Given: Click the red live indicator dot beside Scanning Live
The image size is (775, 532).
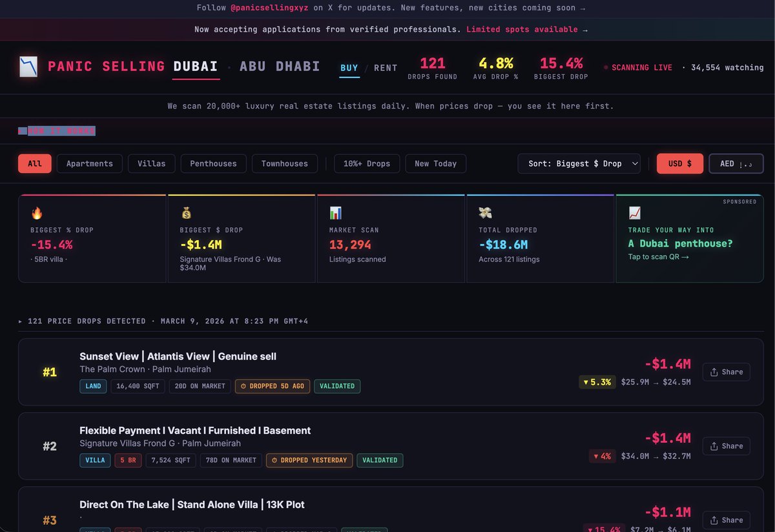Looking at the screenshot, I should [606, 67].
